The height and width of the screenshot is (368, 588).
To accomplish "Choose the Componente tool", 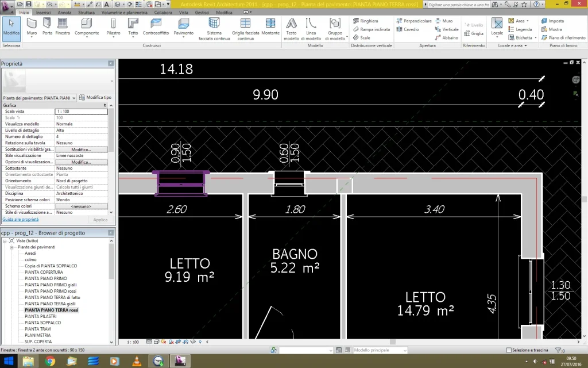I will point(87,27).
